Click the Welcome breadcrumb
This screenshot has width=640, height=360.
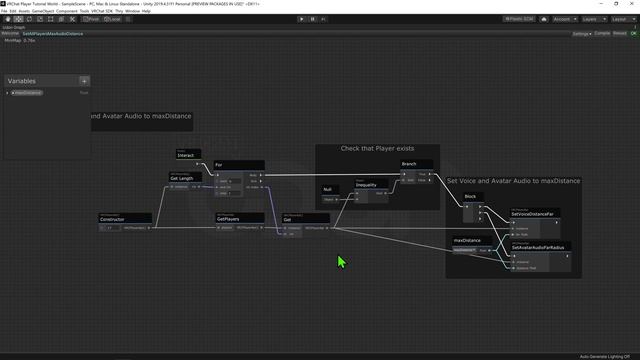(x=10, y=33)
